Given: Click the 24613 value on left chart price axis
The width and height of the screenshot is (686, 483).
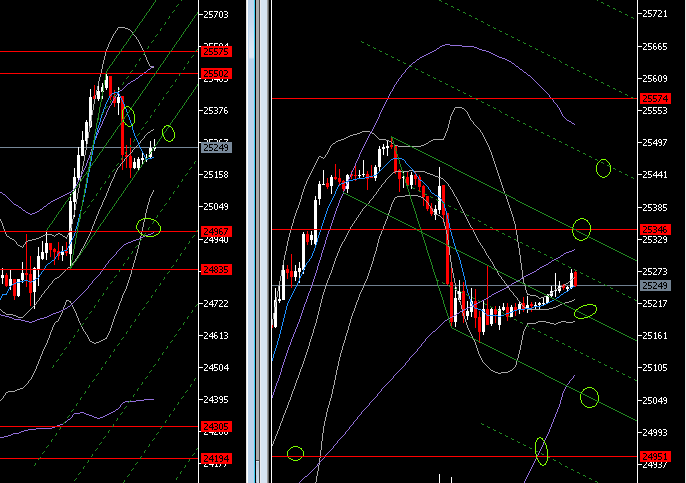Looking at the screenshot, I should pos(216,336).
